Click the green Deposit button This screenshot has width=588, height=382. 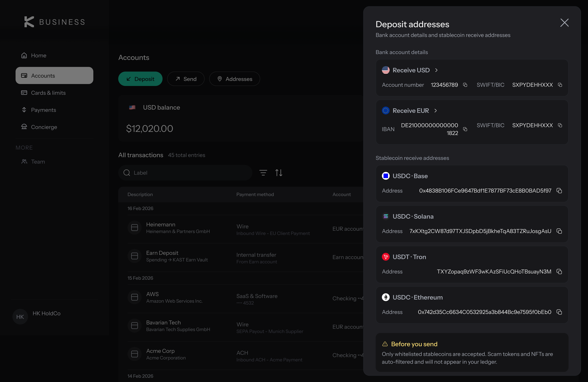coord(140,79)
